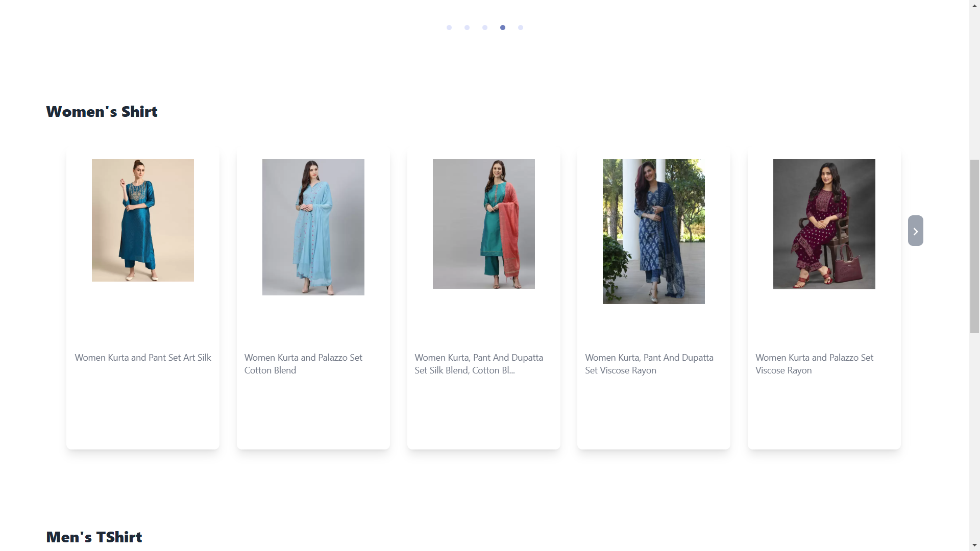The height and width of the screenshot is (551, 980).
Task: Click the next arrow on Women's Shirt carousel
Action: [x=915, y=231]
